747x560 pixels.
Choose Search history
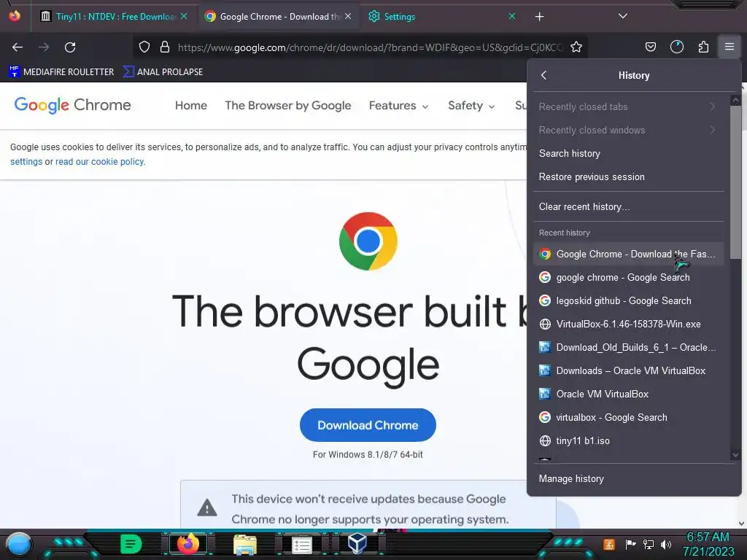point(628,153)
